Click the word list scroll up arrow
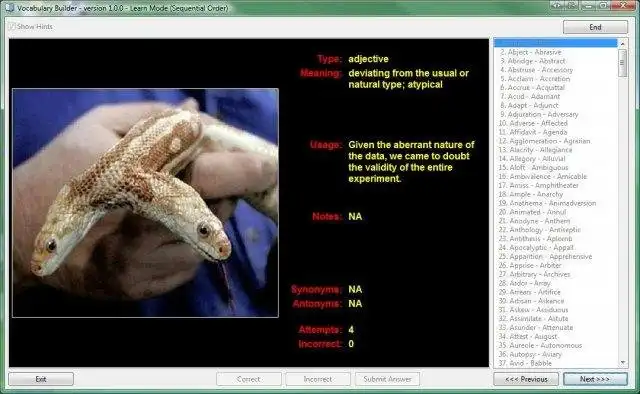 point(622,43)
